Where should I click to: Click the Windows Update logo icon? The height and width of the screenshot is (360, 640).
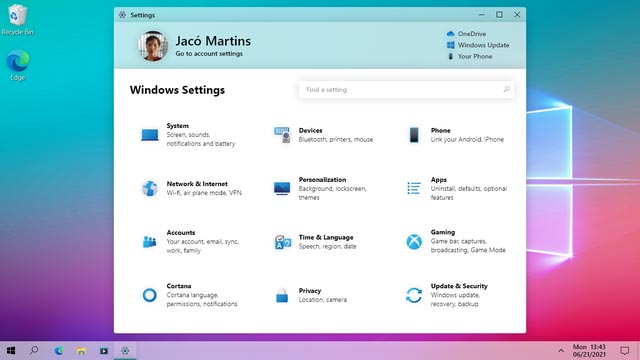[451, 45]
